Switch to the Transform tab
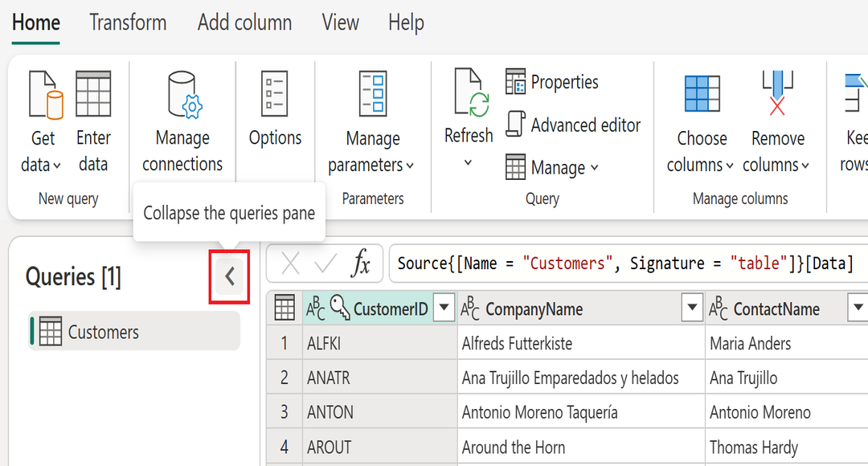 (x=128, y=22)
